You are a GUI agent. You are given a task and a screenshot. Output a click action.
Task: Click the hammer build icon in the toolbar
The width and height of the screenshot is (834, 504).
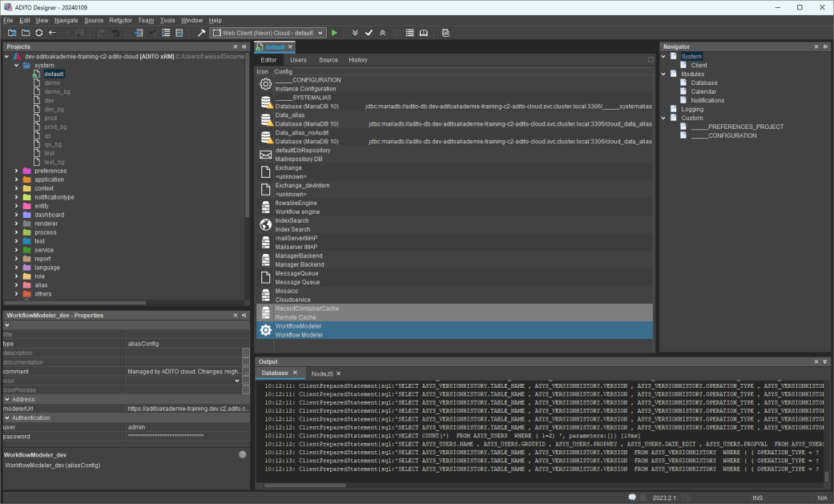click(201, 33)
